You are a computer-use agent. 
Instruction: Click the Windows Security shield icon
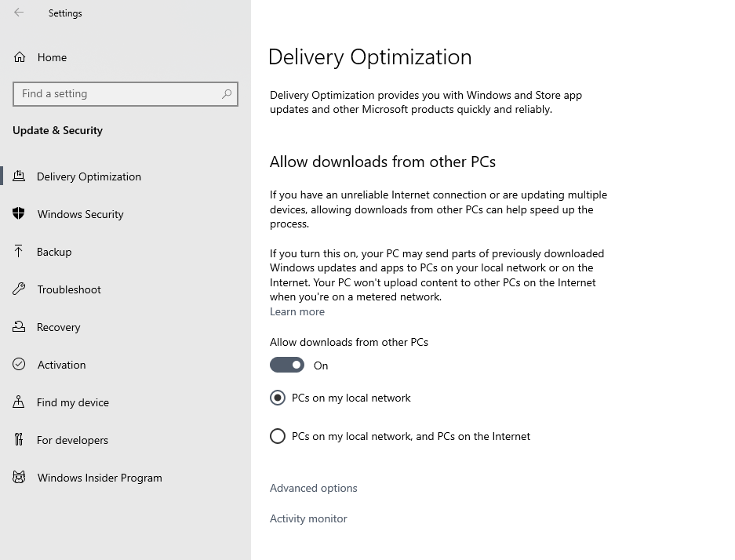19,214
